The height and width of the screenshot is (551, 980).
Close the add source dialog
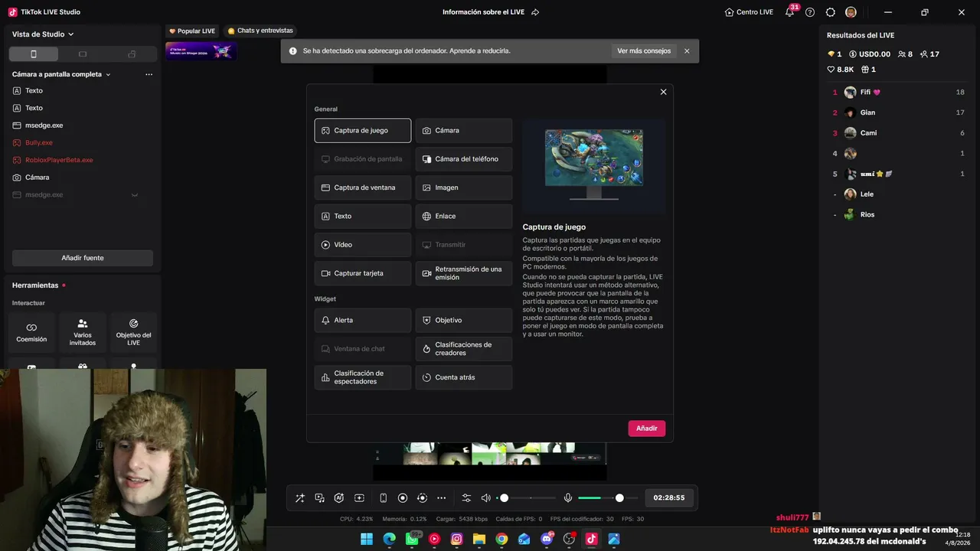663,92
